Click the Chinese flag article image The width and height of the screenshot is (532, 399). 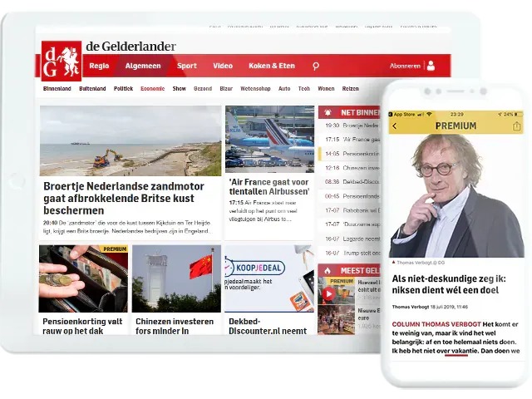175,278
